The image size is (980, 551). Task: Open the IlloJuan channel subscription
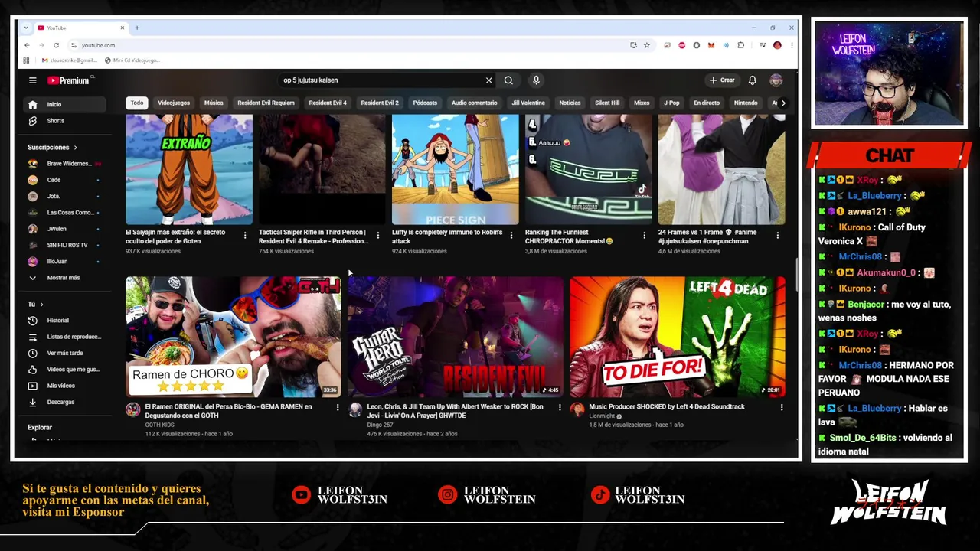pos(64,262)
